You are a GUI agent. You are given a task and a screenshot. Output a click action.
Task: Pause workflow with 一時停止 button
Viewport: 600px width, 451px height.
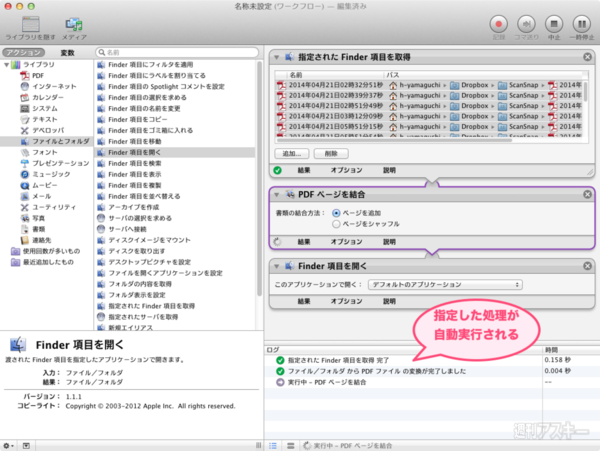click(x=582, y=24)
